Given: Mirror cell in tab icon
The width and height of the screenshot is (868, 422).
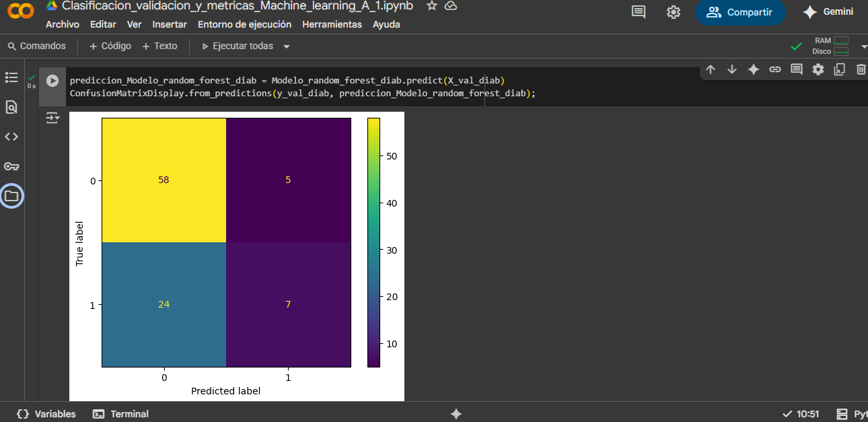Looking at the screenshot, I should click(x=840, y=69).
